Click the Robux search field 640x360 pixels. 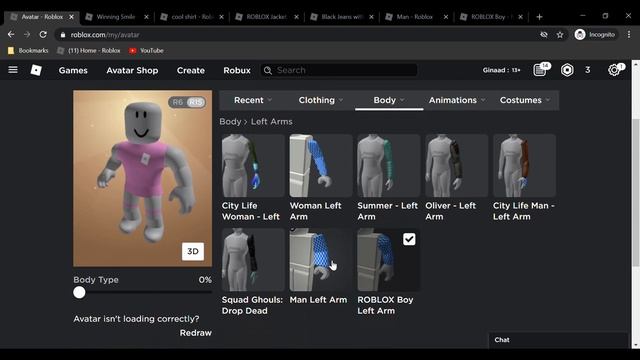[339, 70]
